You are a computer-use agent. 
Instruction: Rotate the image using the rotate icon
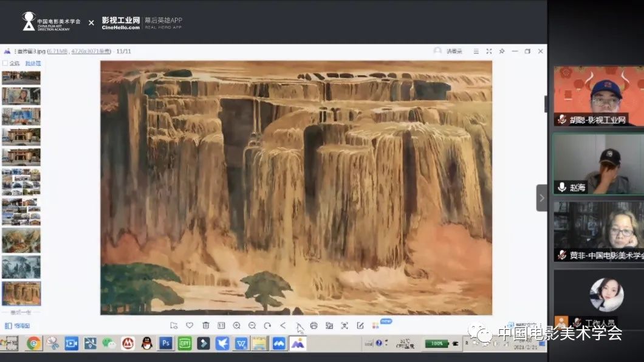pos(267,326)
